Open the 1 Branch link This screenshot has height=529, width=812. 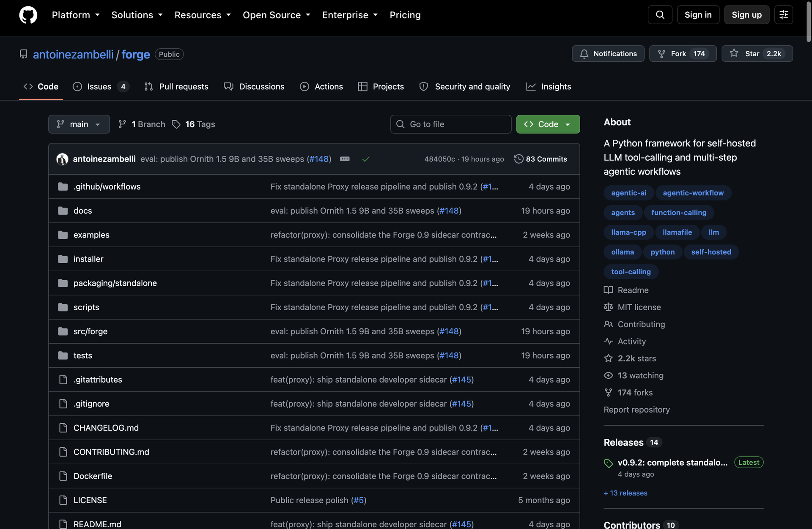click(142, 124)
